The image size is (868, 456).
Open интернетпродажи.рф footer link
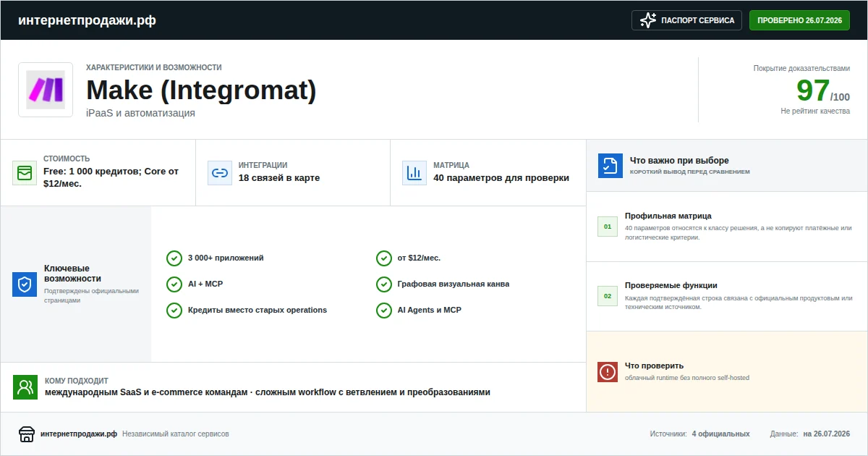coord(79,434)
